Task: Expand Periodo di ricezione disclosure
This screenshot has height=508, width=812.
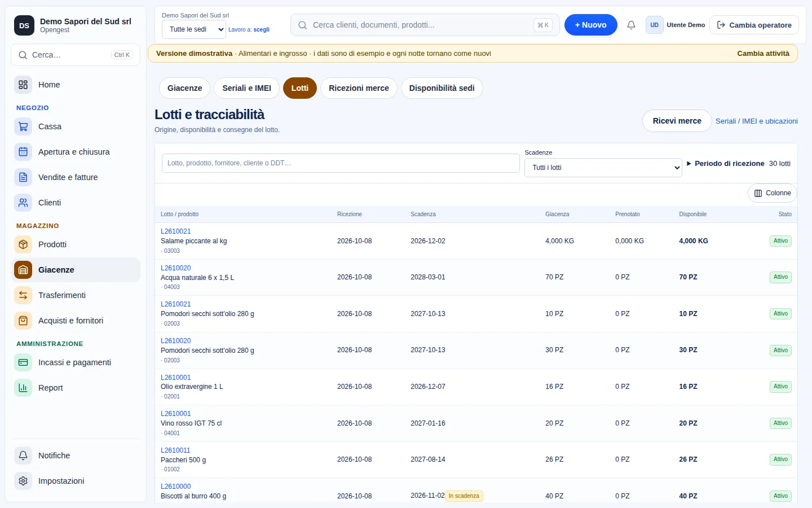Action: 726,164
